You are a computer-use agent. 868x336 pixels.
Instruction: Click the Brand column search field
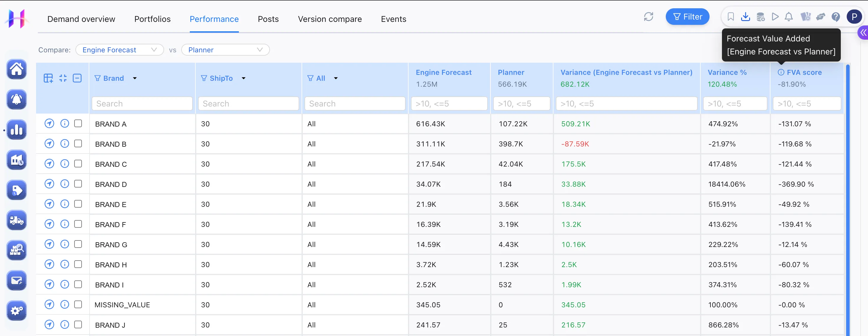tap(142, 104)
